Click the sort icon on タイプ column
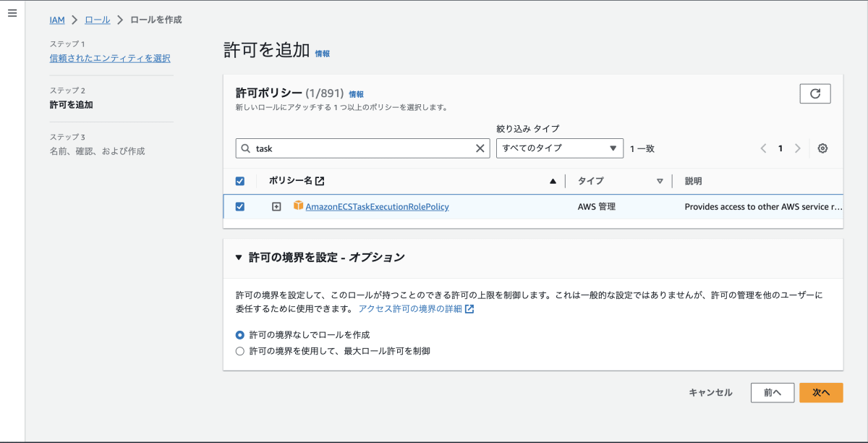Viewport: 868px width, 443px height. coord(660,180)
